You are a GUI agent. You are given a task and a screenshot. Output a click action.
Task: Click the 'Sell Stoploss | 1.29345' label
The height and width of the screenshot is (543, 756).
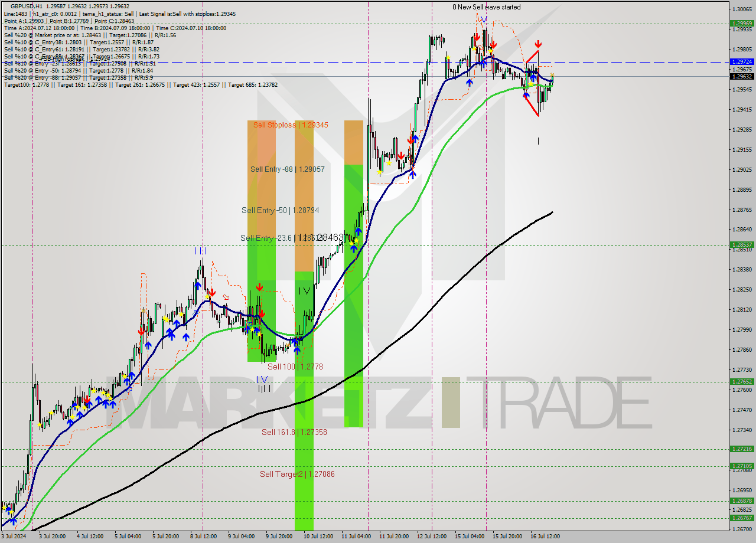(291, 125)
